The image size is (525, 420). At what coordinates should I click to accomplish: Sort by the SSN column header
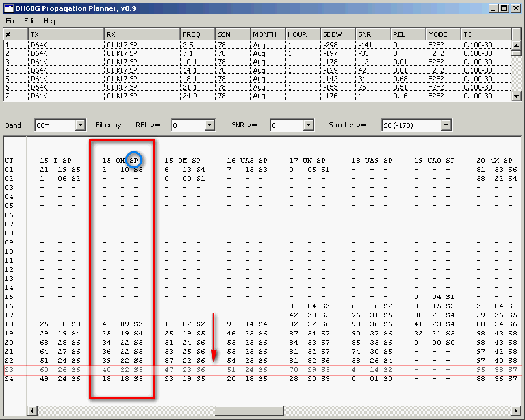(x=233, y=34)
